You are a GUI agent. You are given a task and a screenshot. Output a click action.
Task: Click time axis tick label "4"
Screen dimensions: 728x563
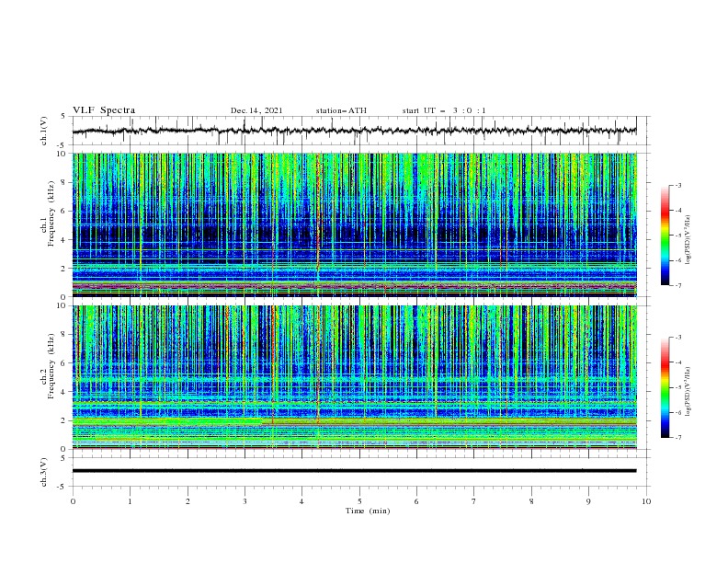click(301, 501)
